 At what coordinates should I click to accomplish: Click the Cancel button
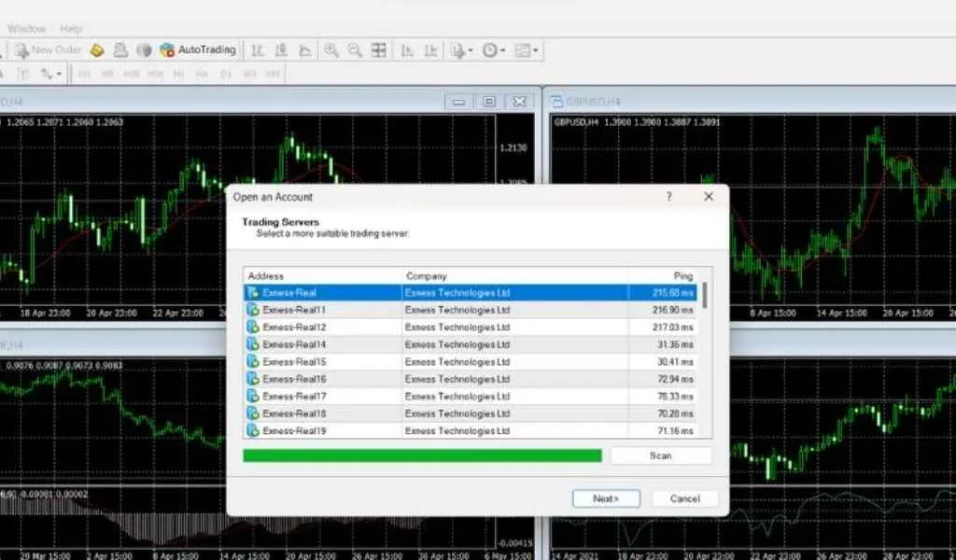point(684,498)
